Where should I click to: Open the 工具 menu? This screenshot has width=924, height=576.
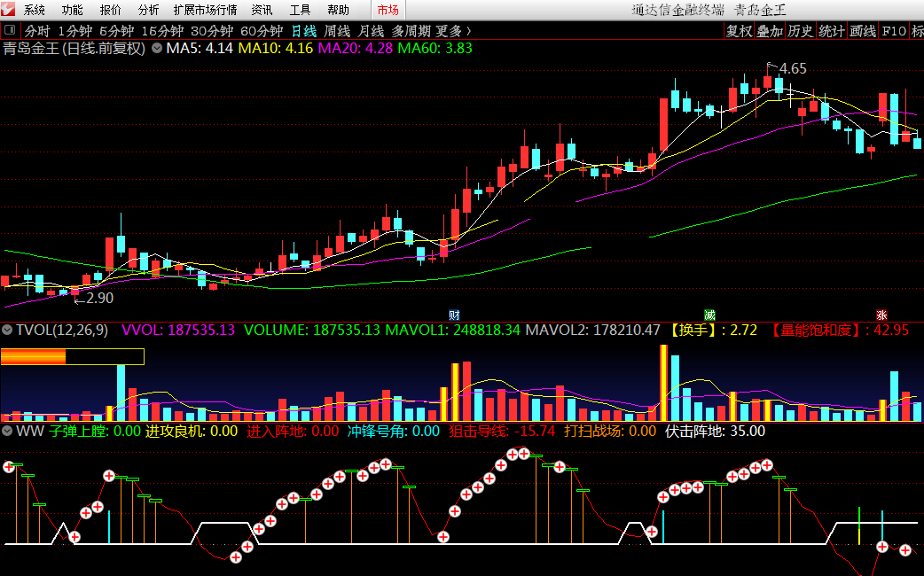(x=300, y=10)
